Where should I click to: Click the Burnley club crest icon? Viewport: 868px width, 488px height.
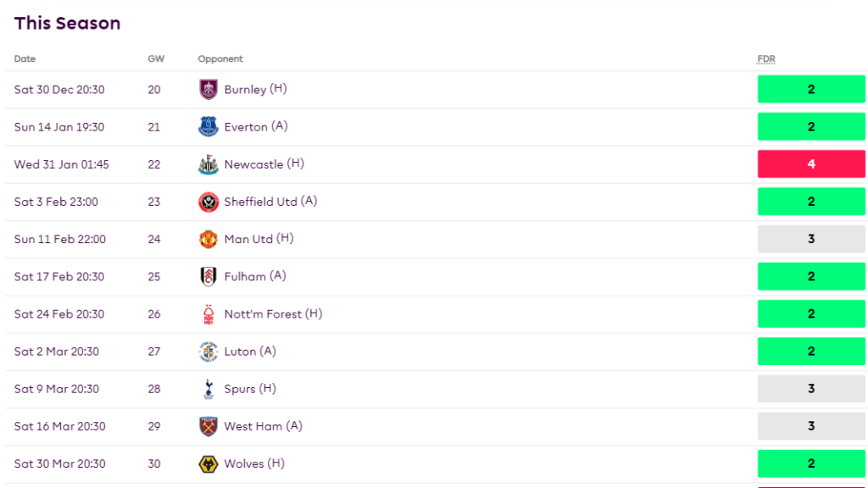coord(208,90)
